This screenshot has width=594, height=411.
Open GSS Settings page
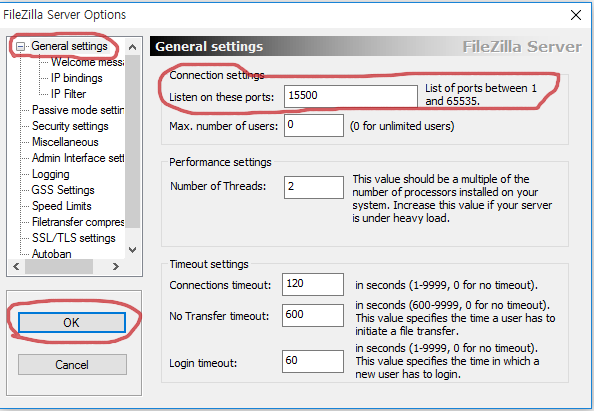[63, 190]
